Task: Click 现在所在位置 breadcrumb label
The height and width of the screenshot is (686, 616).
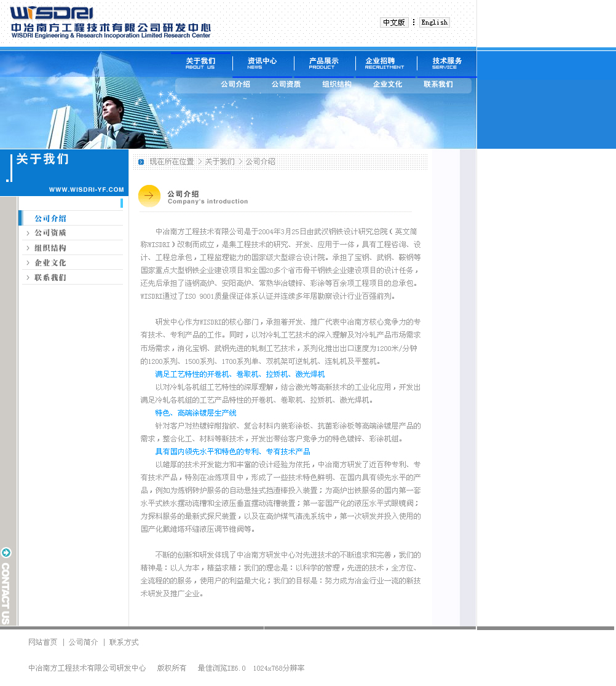Action: coord(172,162)
